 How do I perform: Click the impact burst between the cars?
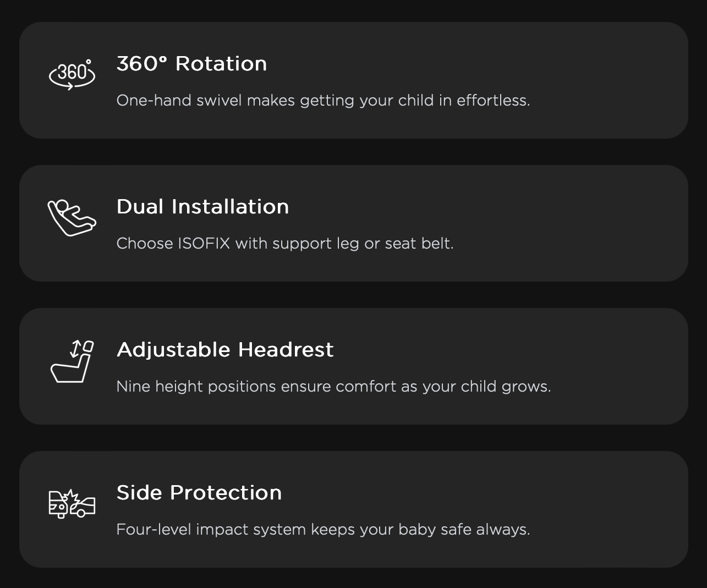coord(70,497)
